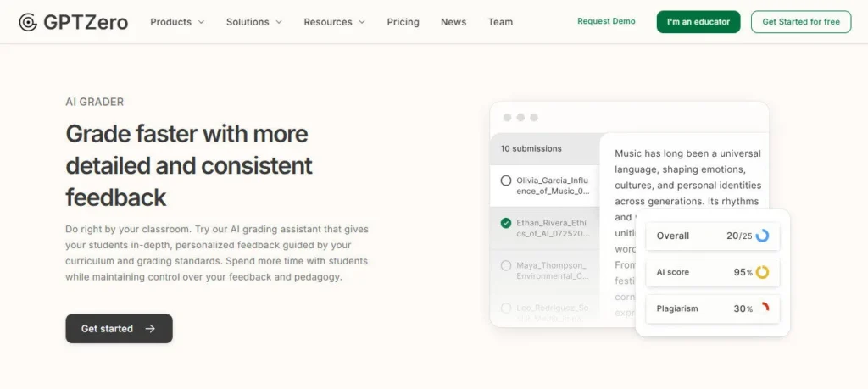Open the Products menu label

[x=171, y=22]
